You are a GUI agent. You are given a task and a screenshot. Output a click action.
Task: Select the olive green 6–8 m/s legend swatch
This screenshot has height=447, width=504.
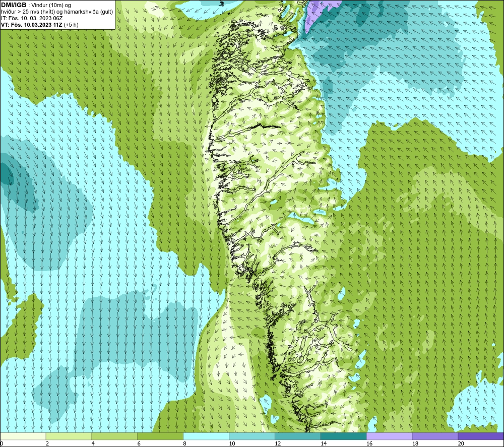click(x=160, y=436)
